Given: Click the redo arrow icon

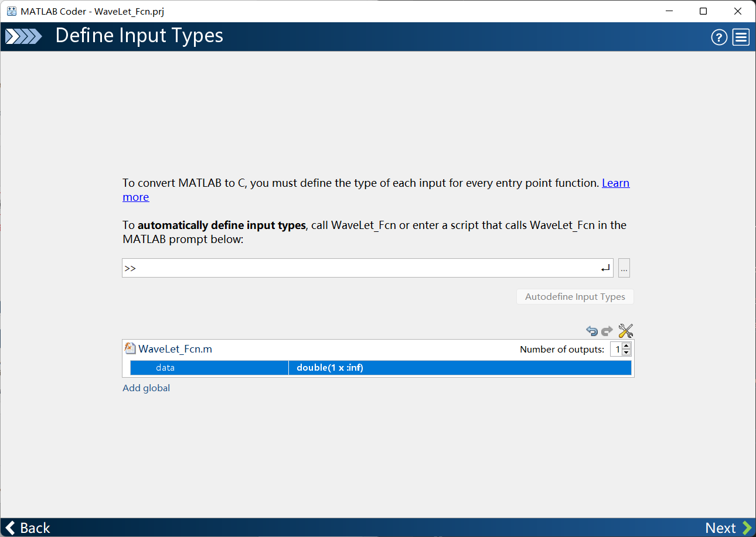Looking at the screenshot, I should tap(607, 331).
